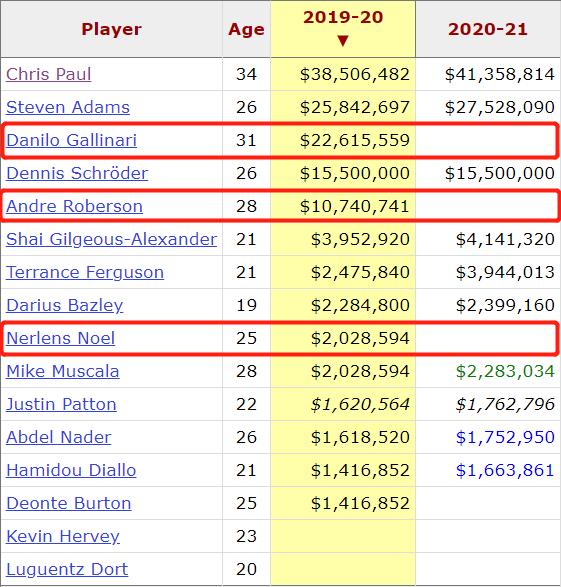Open Chris Paul player link

[x=49, y=74]
